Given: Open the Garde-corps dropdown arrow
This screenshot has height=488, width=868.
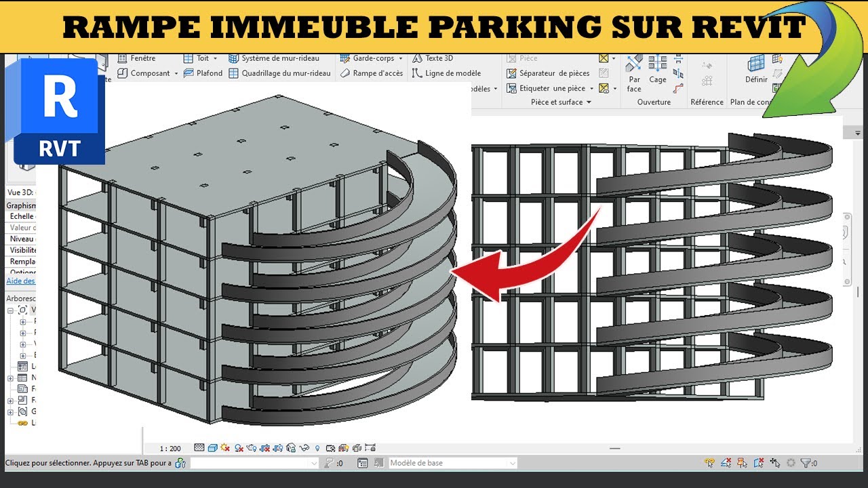Looking at the screenshot, I should 401,58.
